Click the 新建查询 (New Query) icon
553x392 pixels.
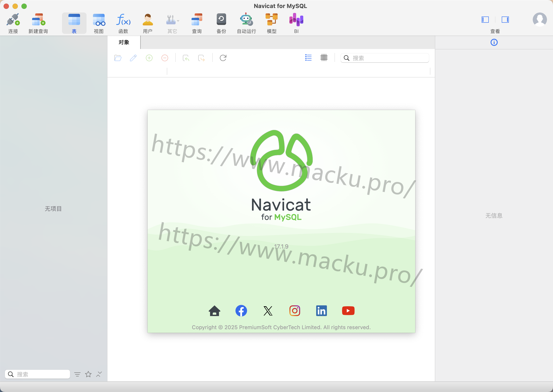[38, 23]
